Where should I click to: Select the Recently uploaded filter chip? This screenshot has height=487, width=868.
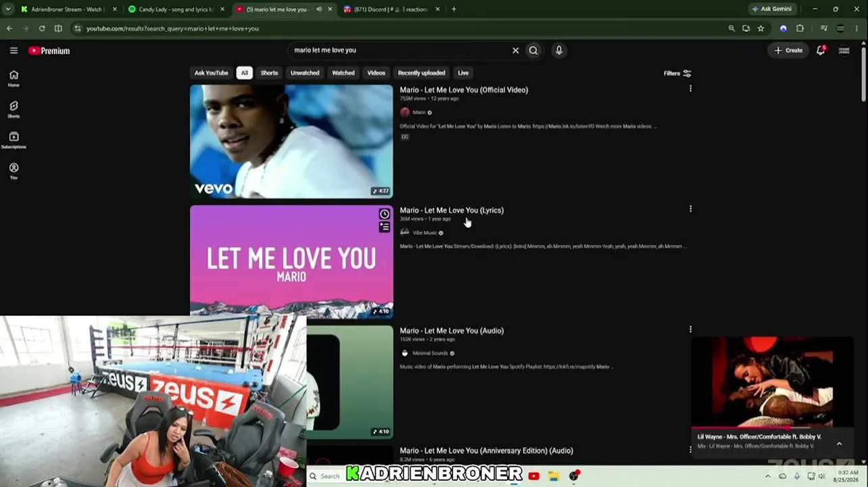(421, 73)
